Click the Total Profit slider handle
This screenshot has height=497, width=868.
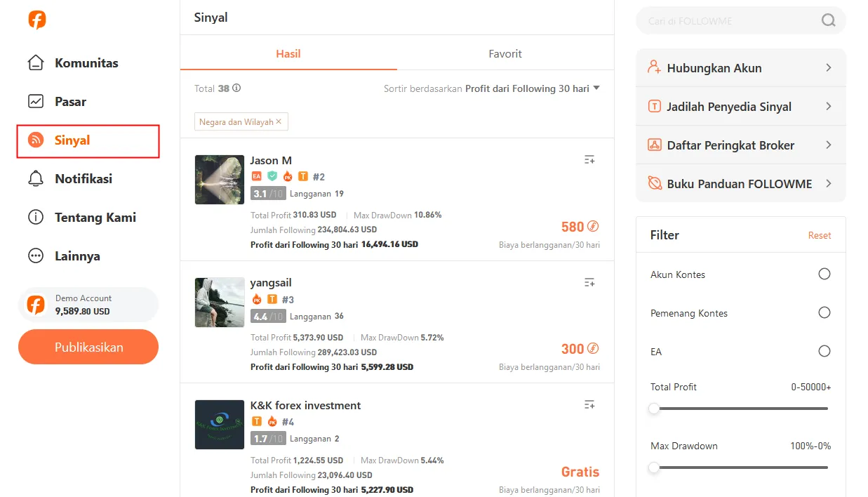[x=654, y=409]
